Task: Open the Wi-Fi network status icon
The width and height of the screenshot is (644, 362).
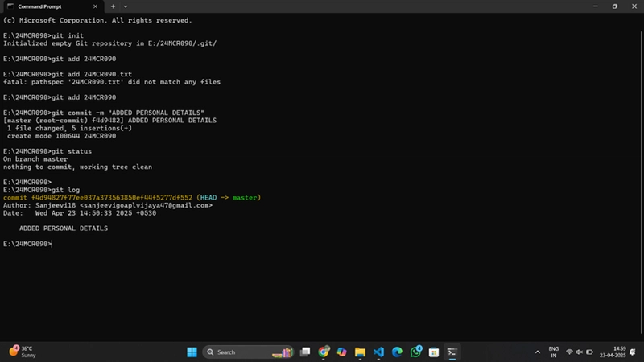Action: click(x=570, y=352)
